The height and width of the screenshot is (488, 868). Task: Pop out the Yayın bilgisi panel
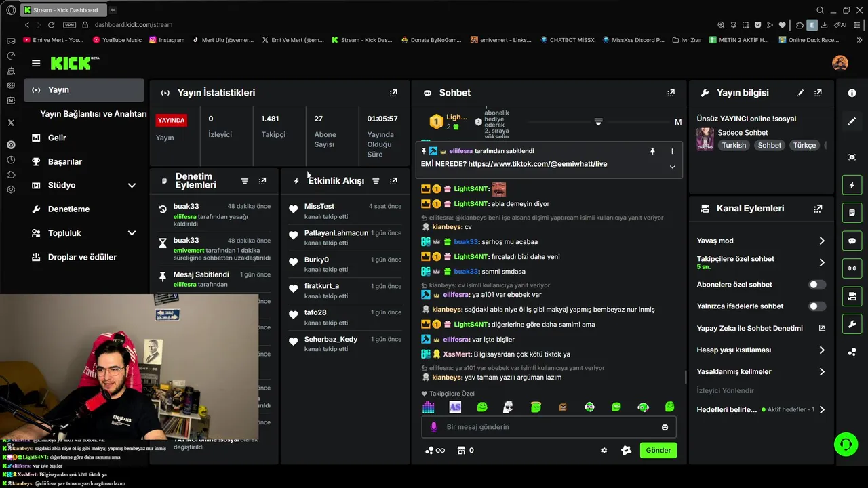click(818, 93)
